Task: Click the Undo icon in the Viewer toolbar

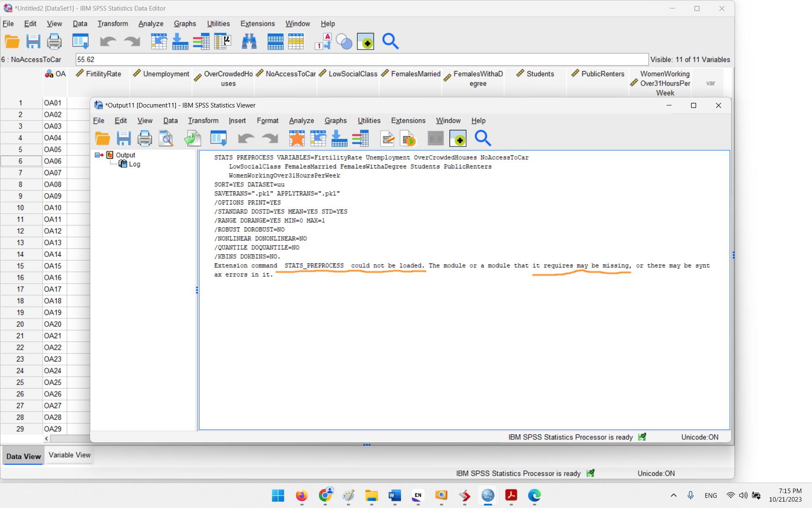Action: pyautogui.click(x=246, y=138)
